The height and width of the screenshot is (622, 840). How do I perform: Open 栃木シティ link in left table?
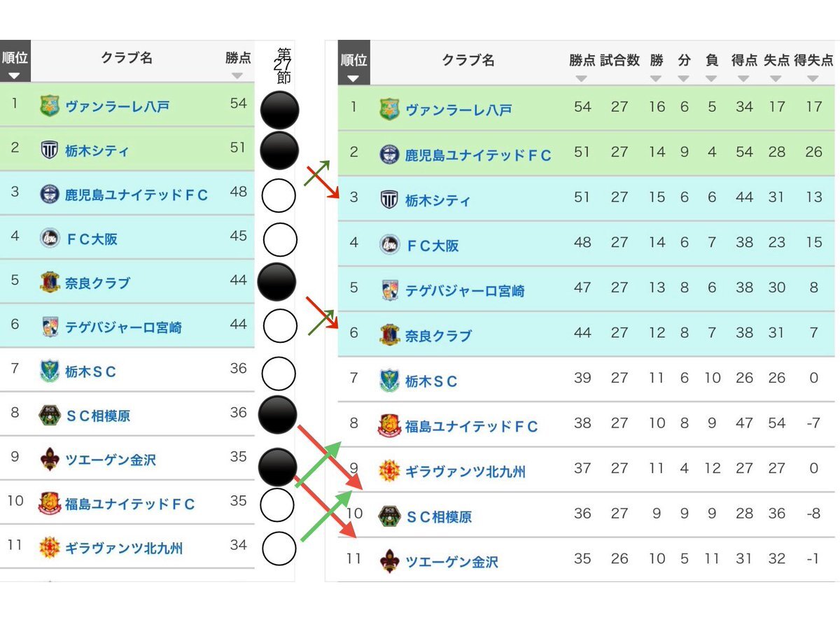(x=97, y=150)
